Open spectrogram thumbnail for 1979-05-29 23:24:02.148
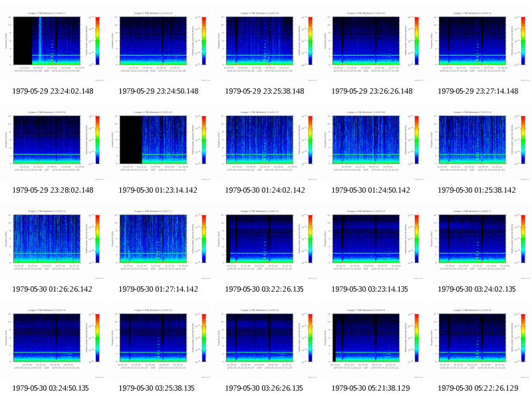Viewport: 532px width, 396px height. pos(53,45)
